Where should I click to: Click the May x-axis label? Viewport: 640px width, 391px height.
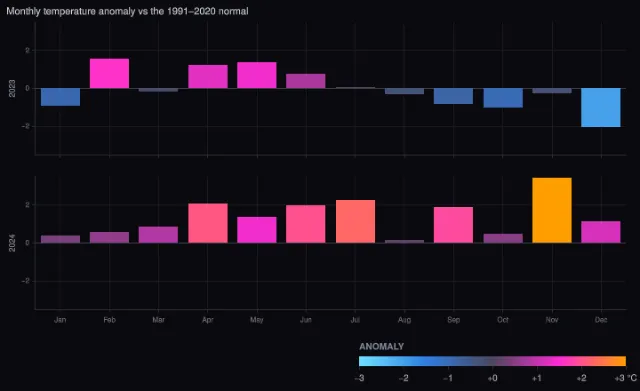[257, 320]
